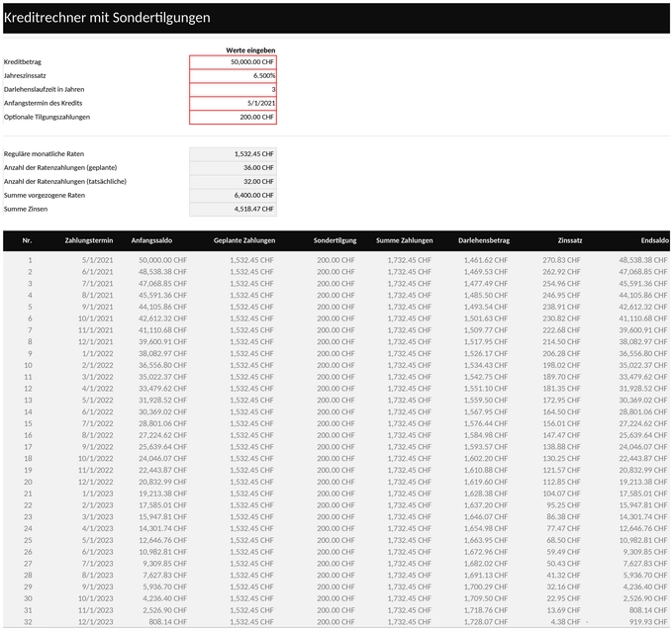Click the Nr. column header
672x631 pixels.
pos(27,240)
